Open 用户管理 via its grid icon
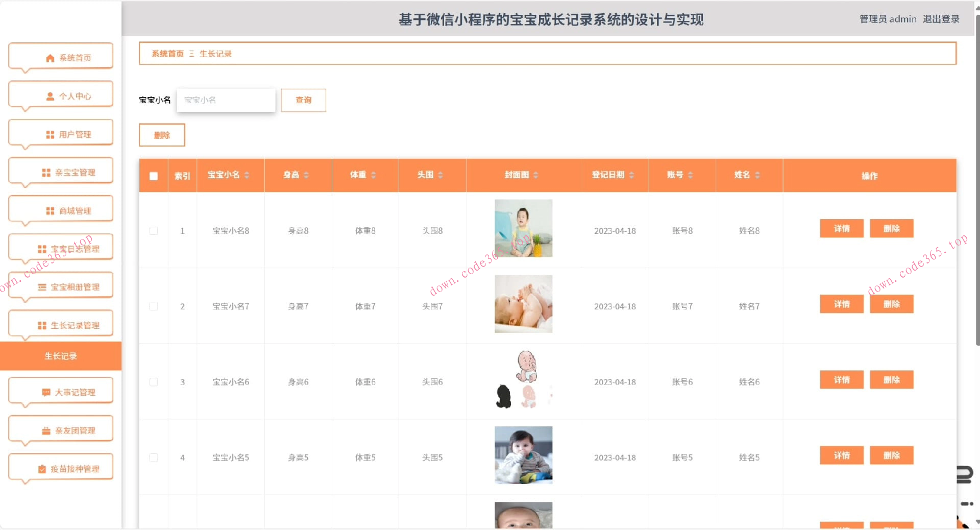Screen dimensions: 980x530 point(49,134)
